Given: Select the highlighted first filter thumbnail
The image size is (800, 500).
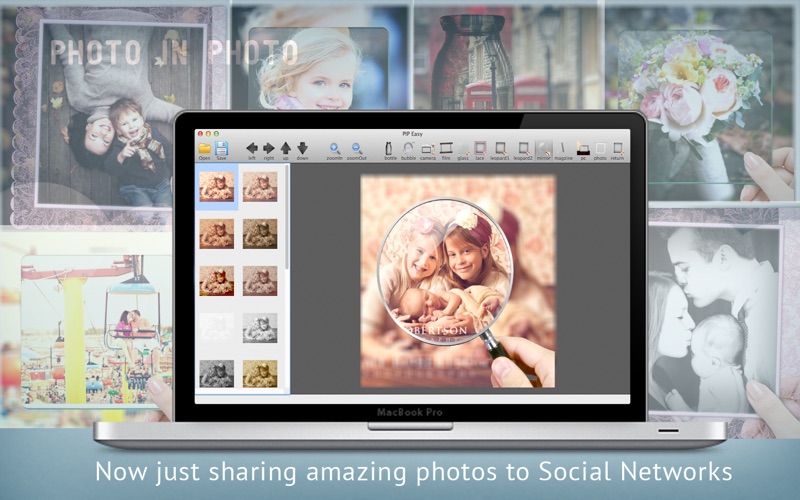Looking at the screenshot, I should point(217,187).
